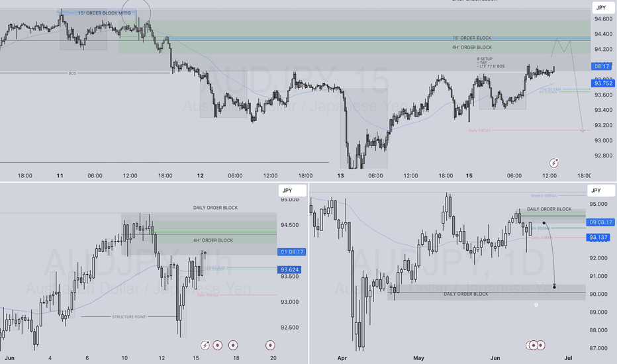Select the "15' ORDER BLOCK MITIG" label
Screen dimensions: 617x364
[x=105, y=13]
